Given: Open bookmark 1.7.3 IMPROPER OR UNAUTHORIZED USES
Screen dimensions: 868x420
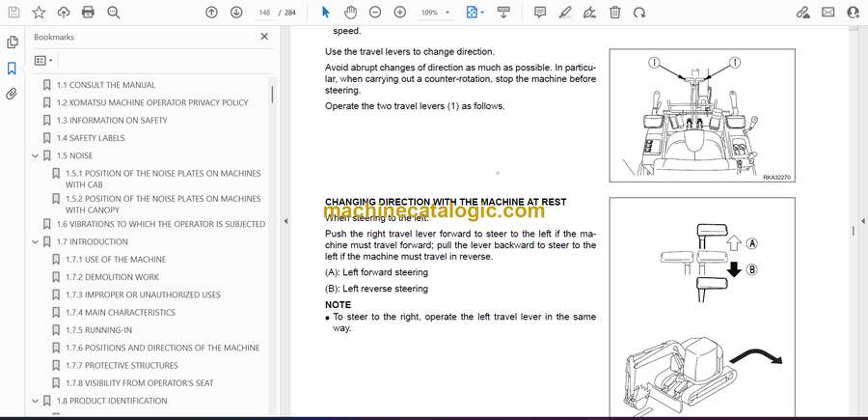Looking at the screenshot, I should click(143, 294).
